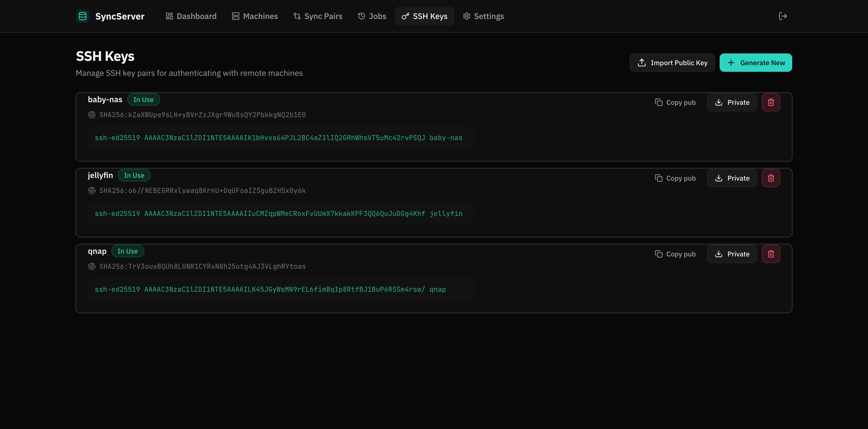Click the qnap key name
Screen dimensions: 868x429
click(x=97, y=252)
